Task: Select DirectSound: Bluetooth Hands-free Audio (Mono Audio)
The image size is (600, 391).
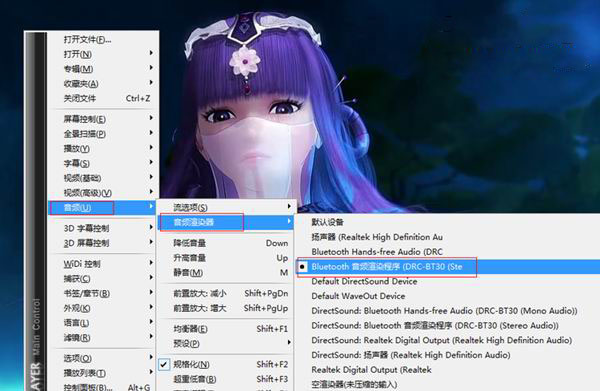Action: (x=448, y=311)
